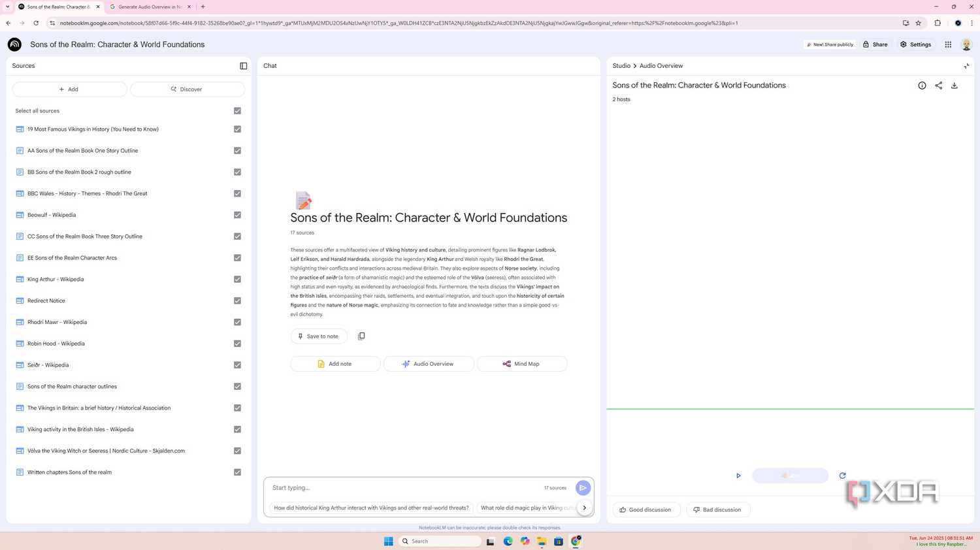Click the NotebookLM logo
This screenshot has height=550, width=980.
coord(14,44)
